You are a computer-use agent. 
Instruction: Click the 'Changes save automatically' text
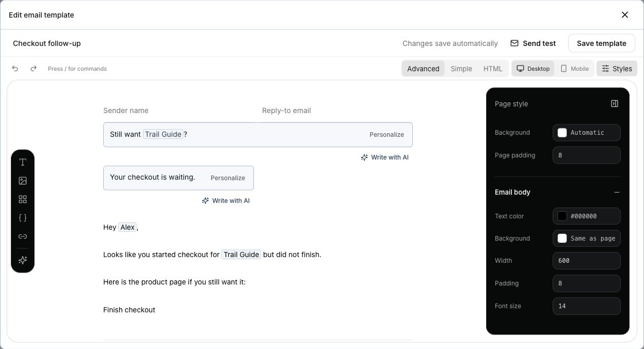tap(450, 43)
